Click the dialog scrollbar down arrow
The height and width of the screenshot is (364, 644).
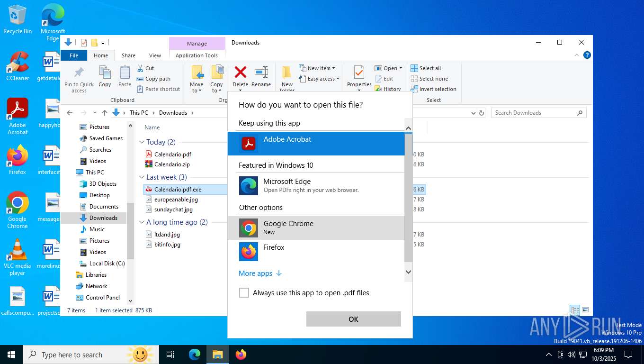click(408, 272)
